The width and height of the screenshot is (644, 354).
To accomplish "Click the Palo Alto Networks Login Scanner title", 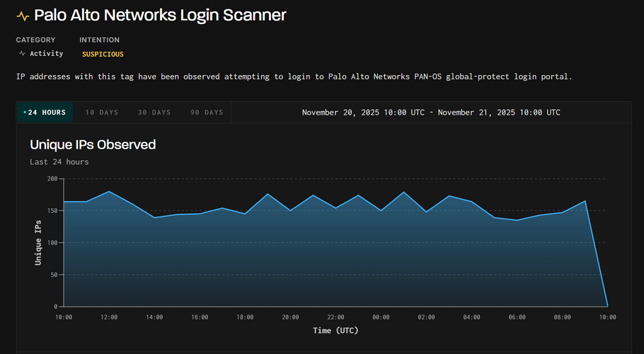I will (x=161, y=15).
